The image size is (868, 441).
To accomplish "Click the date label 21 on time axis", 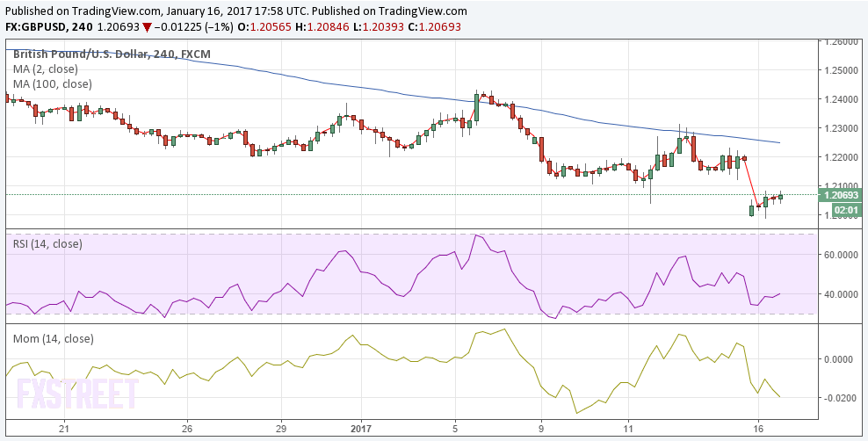I will [65, 429].
